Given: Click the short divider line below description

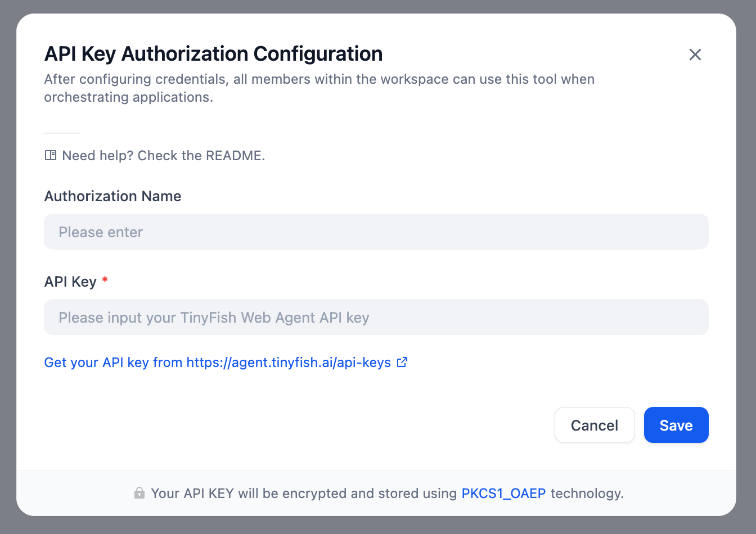Looking at the screenshot, I should 62,133.
